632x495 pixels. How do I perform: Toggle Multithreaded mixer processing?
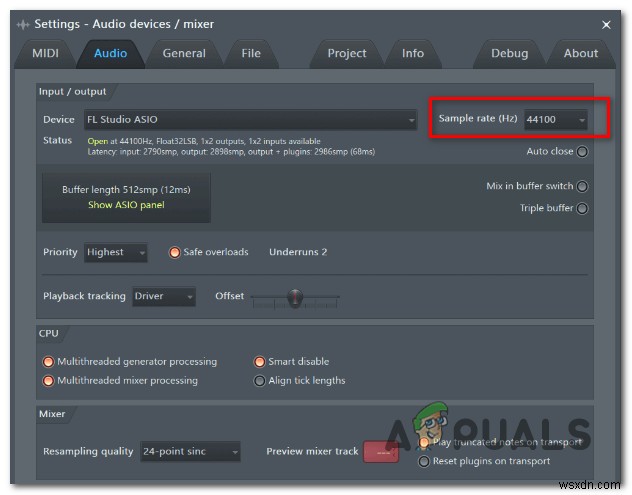click(48, 381)
